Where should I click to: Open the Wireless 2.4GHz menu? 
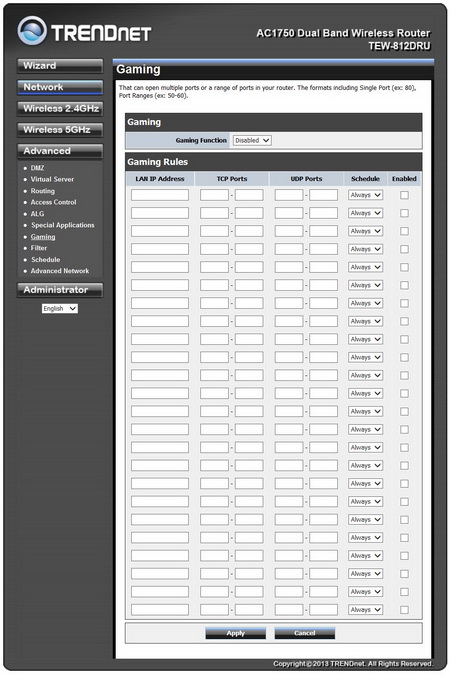[x=60, y=108]
